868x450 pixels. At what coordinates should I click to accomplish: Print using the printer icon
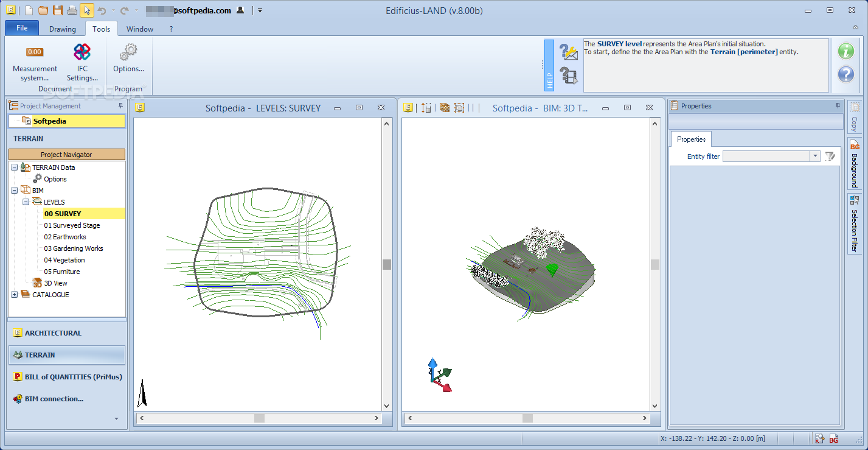click(x=72, y=10)
